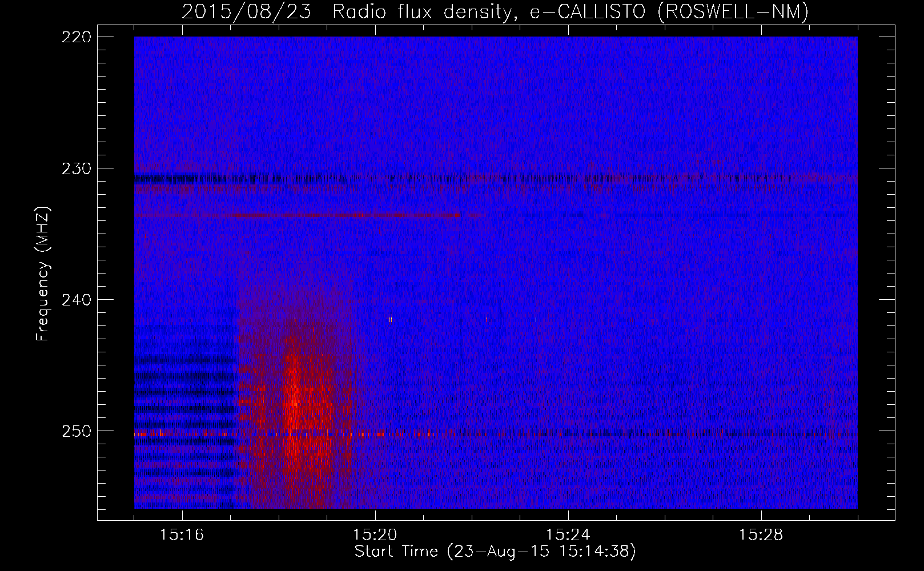
Task: Click the plot title '2015/08/23 Radio flux density'
Action: [349, 11]
